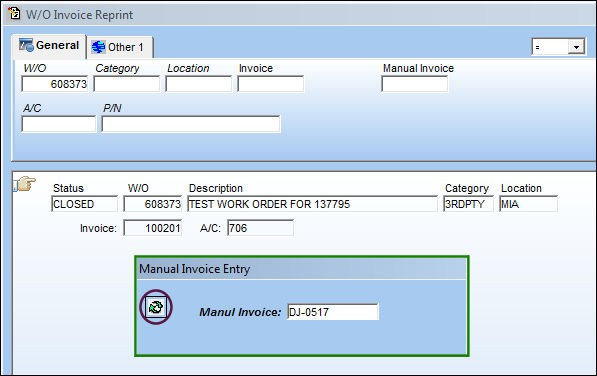Focus the Invoice search field
597x376 pixels.
pyautogui.click(x=270, y=84)
